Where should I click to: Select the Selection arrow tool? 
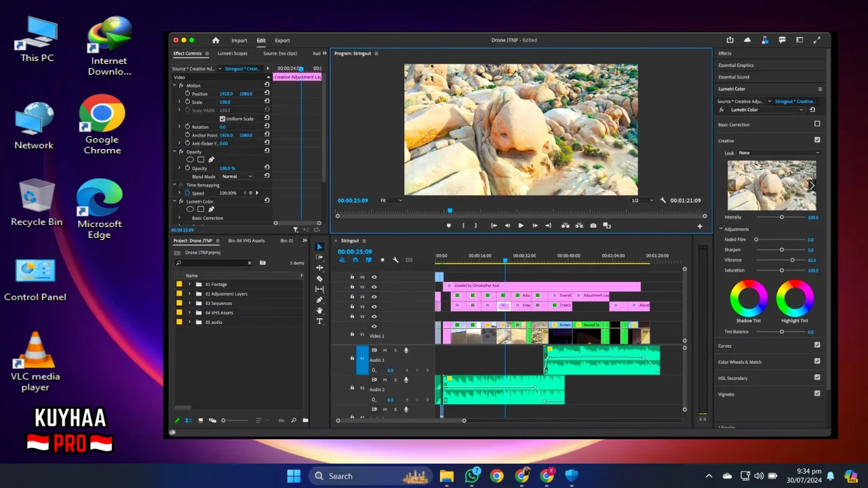click(x=319, y=247)
